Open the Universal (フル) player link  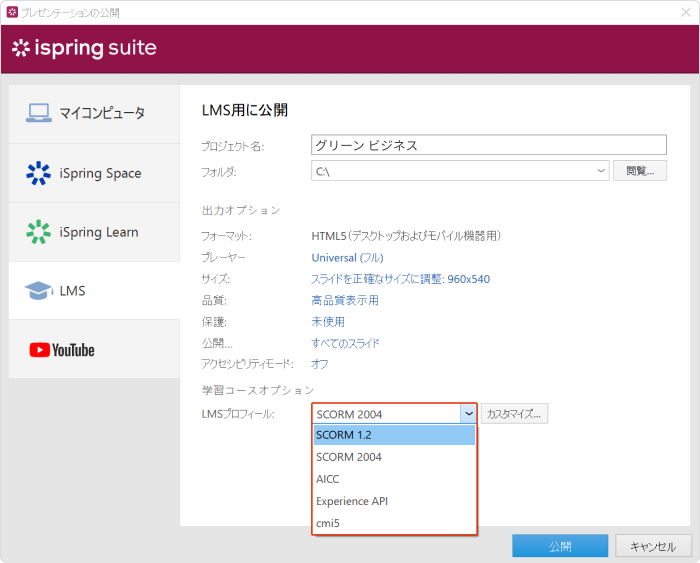(347, 258)
